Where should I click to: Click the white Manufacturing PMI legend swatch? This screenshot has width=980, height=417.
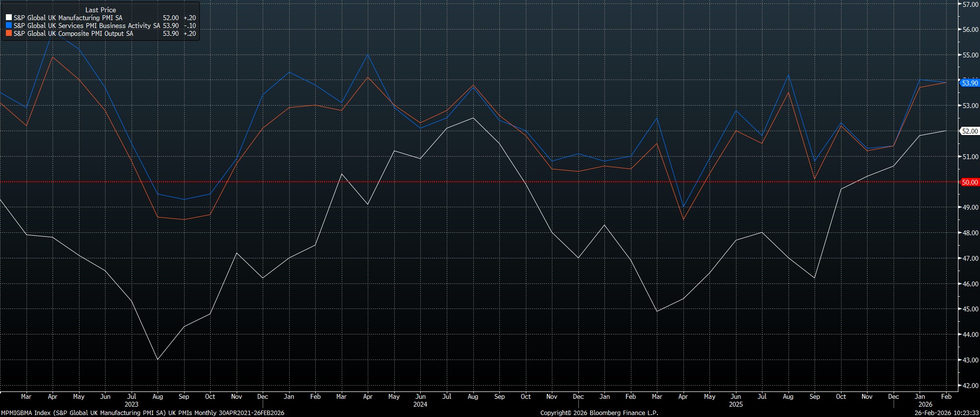point(9,18)
